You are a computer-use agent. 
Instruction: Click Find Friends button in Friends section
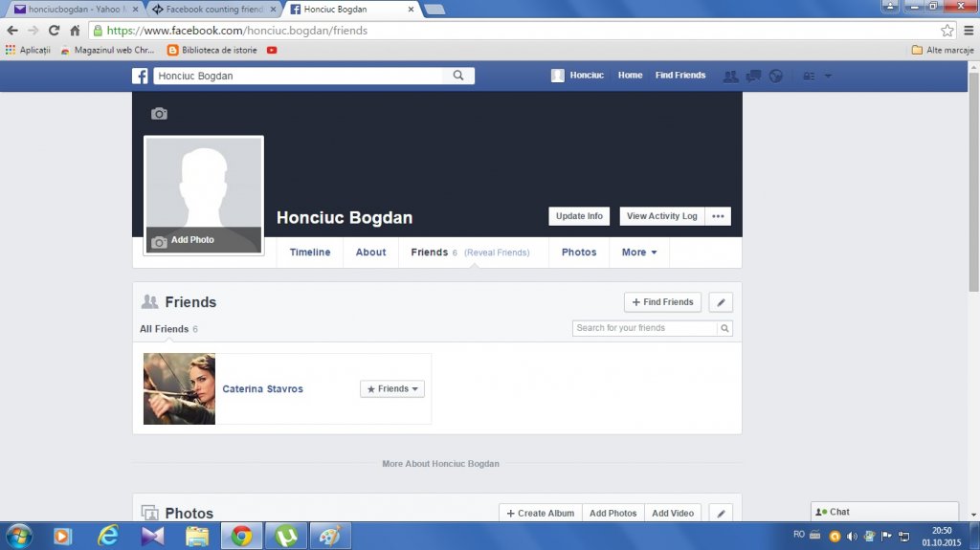[x=662, y=302]
